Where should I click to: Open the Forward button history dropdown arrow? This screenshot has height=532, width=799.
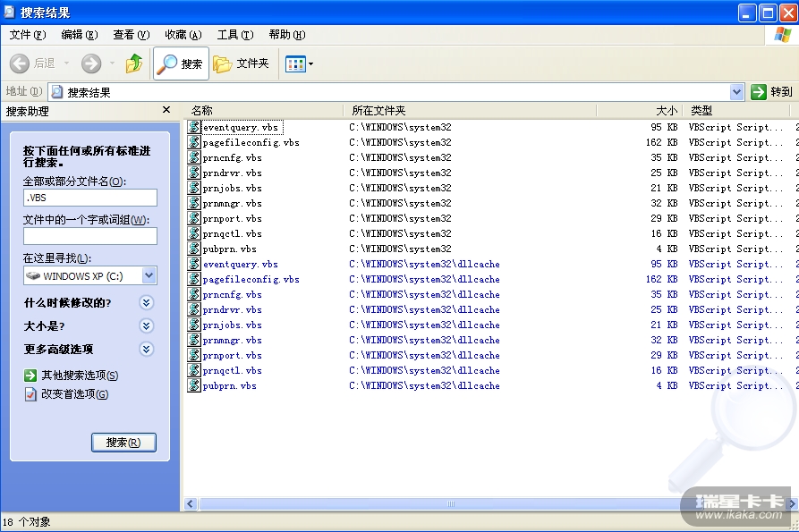coord(113,63)
